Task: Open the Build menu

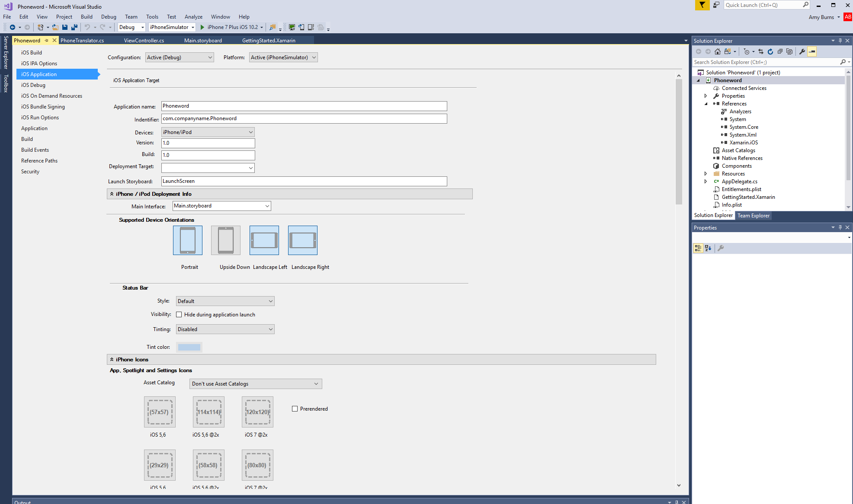Action: click(87, 17)
